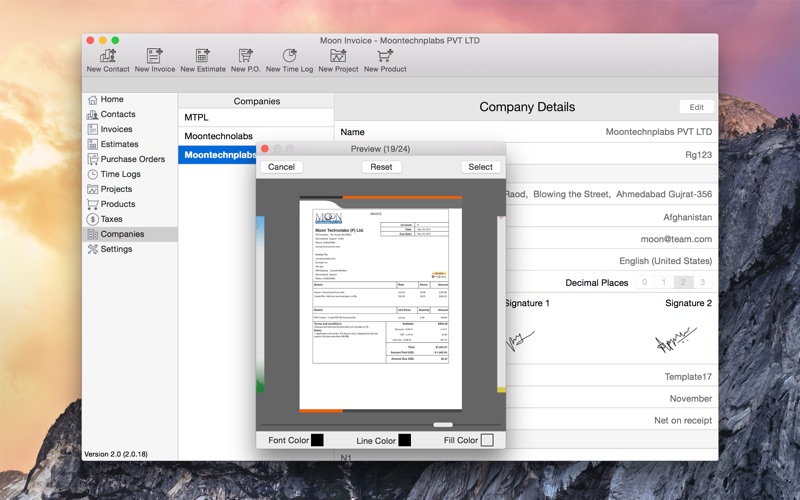
Task: Open Settings section label
Action: [x=116, y=249]
